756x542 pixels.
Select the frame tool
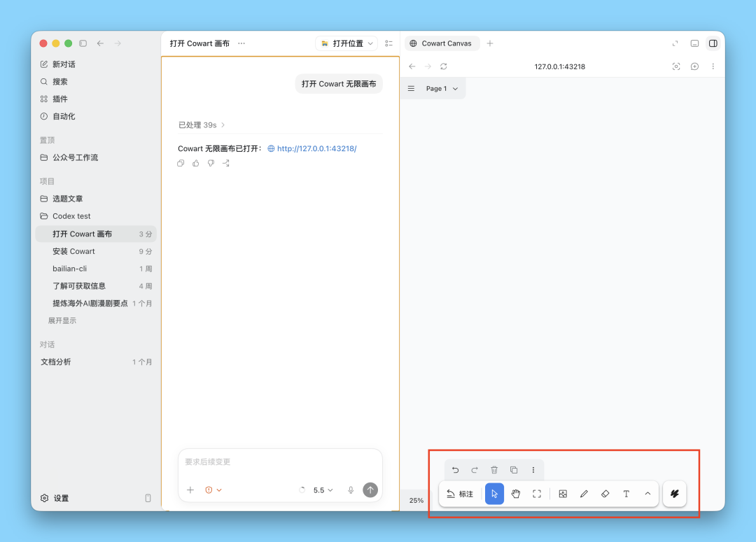537,494
